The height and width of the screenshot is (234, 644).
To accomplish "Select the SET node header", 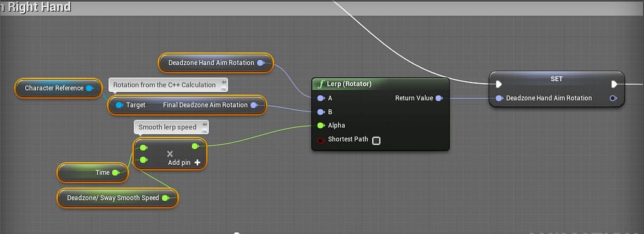I will (x=557, y=79).
